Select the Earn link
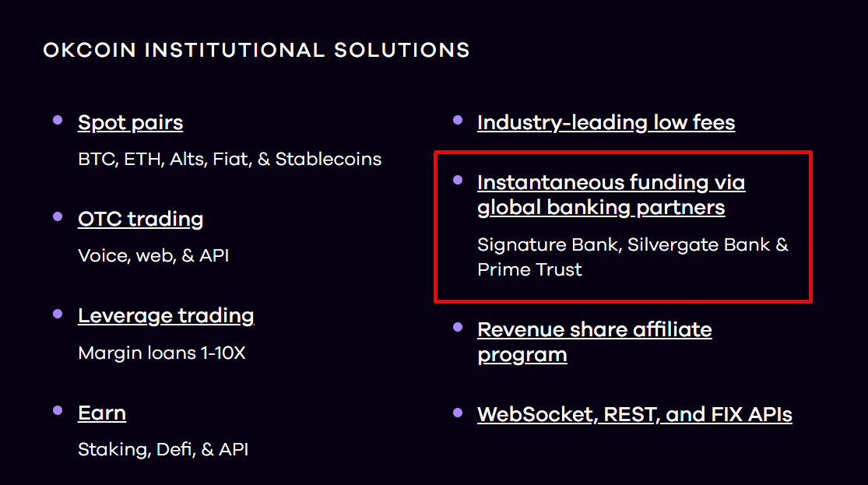This screenshot has height=485, width=868. pyautogui.click(x=102, y=413)
